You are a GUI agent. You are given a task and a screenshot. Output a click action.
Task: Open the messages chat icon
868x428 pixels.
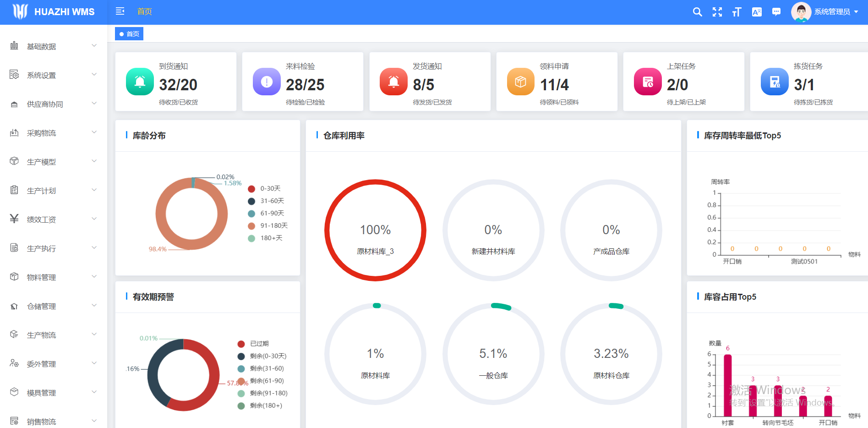coord(776,12)
